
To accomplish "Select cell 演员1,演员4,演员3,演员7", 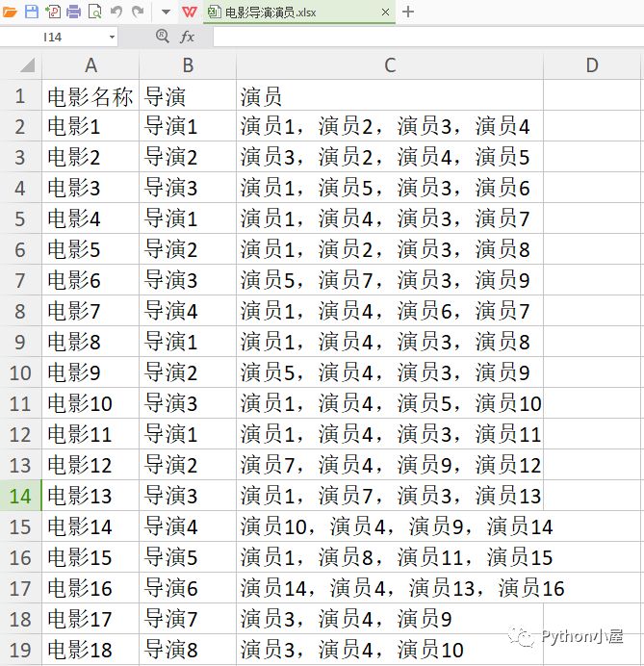I will pos(390,218).
